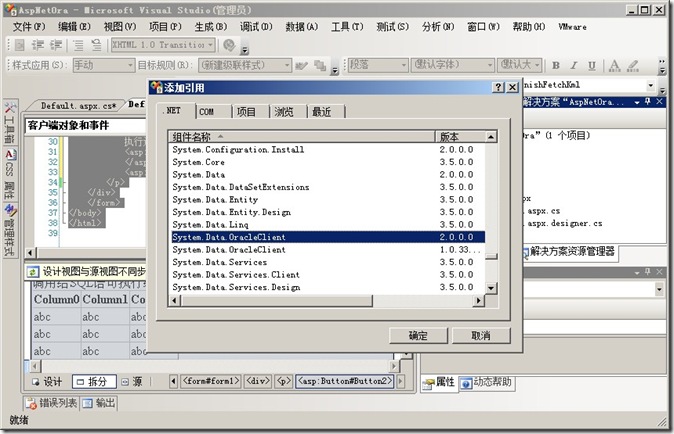Viewport: 674px width, 434px height.
Task: Select System.Configuration.Install entry
Action: coord(327,150)
